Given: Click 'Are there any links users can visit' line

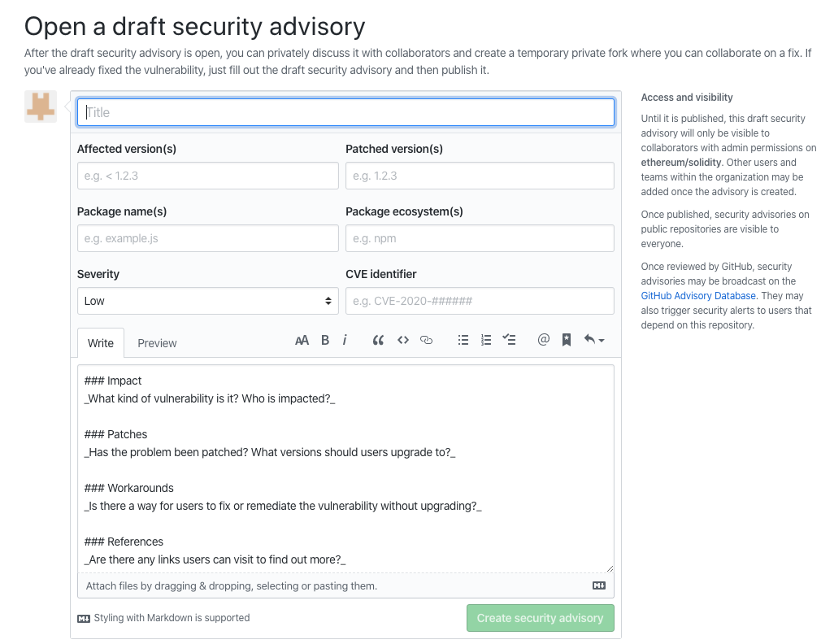Looking at the screenshot, I should [215, 559].
